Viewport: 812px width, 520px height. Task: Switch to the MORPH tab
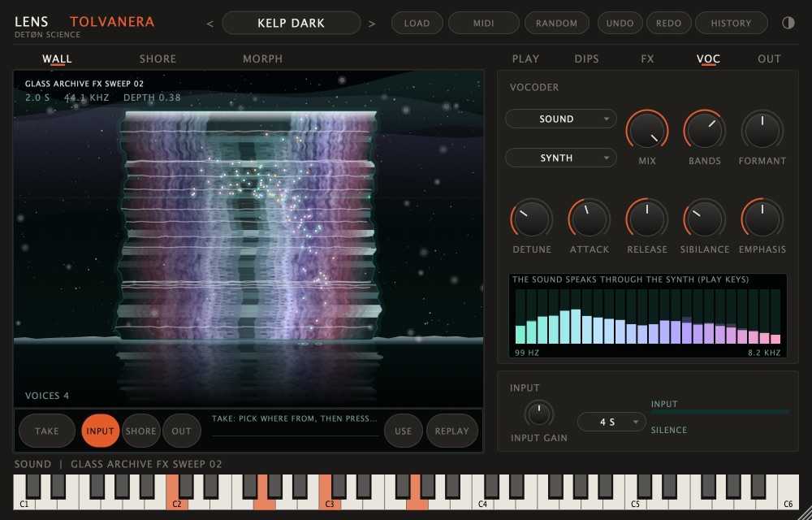(262, 58)
